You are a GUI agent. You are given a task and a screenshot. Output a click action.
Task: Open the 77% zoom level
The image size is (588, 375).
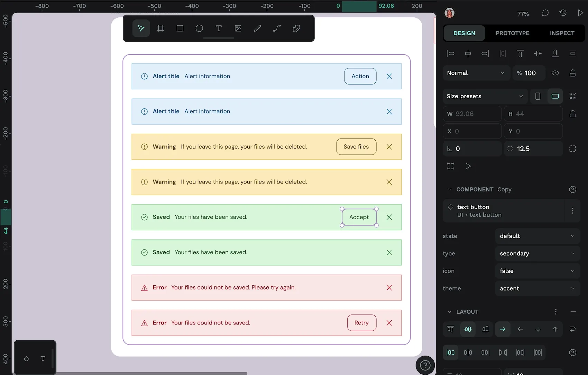523,14
